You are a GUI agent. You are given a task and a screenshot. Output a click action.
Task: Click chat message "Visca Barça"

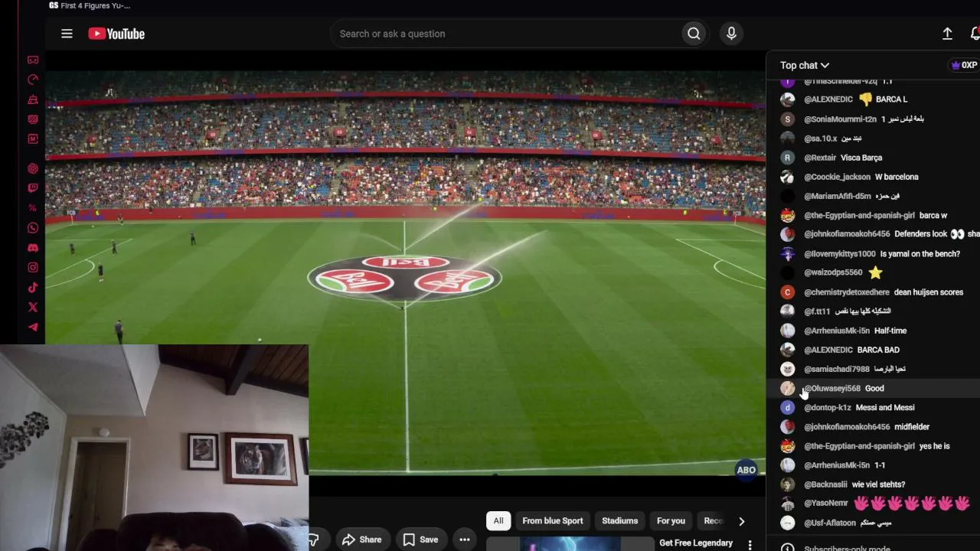pos(862,158)
